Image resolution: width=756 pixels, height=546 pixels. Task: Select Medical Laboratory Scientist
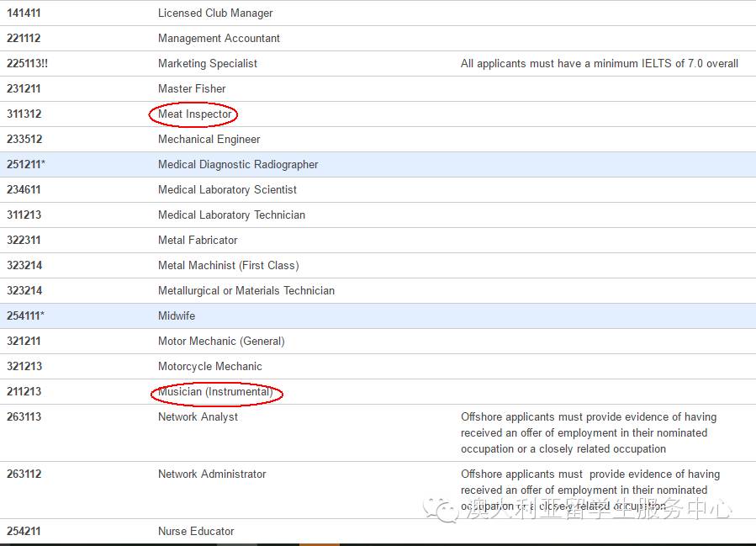[228, 189]
